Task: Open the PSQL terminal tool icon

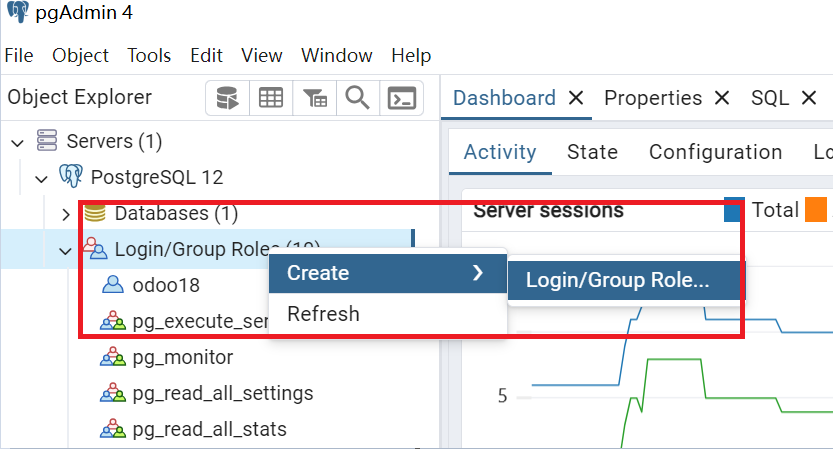Action: (402, 98)
